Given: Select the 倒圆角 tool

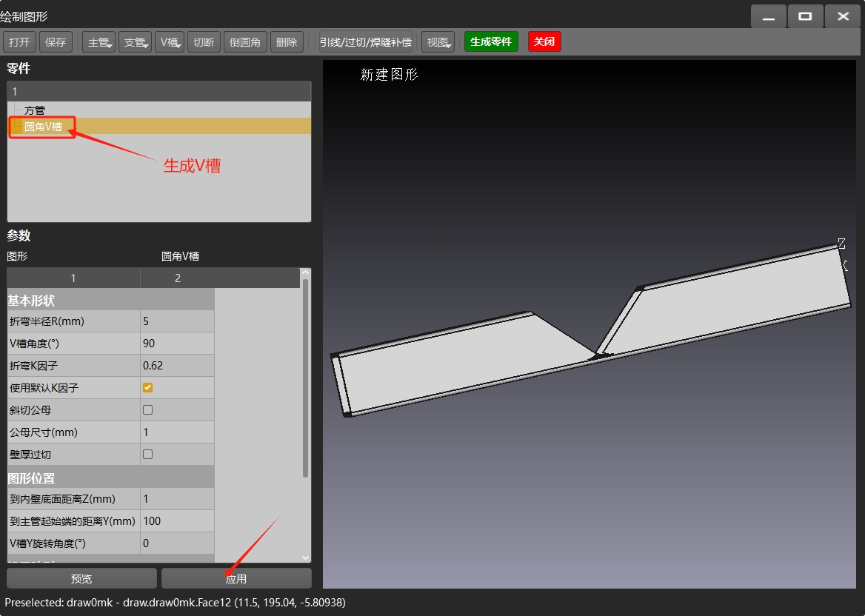Looking at the screenshot, I should (x=244, y=42).
